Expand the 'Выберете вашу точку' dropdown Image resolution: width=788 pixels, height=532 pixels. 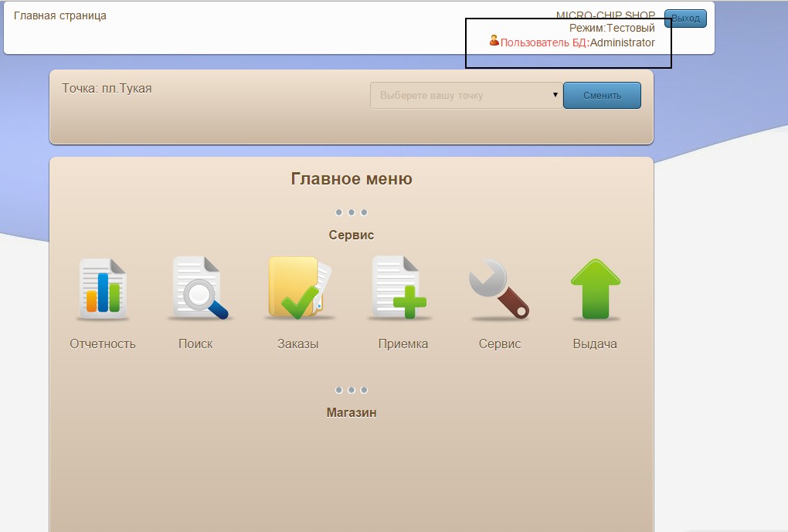point(466,96)
